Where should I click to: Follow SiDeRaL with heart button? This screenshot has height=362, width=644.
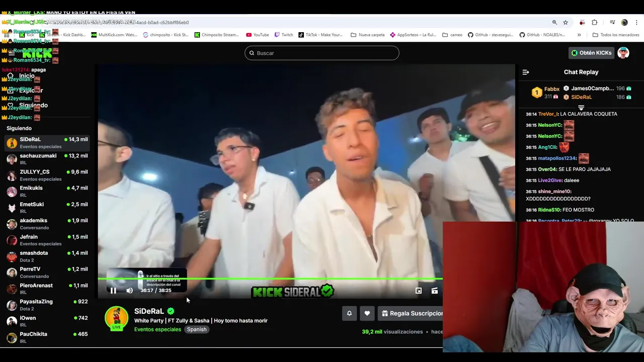(367, 313)
